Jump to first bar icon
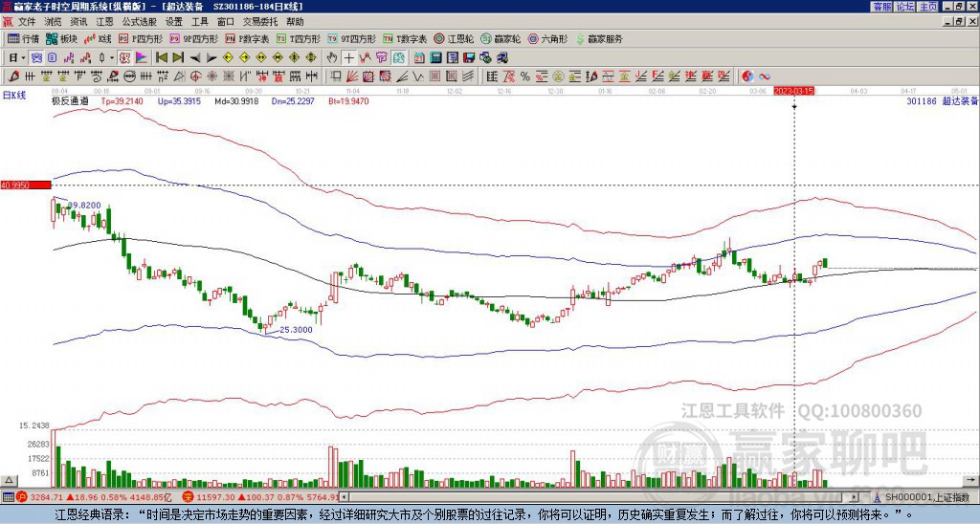 pyautogui.click(x=161, y=58)
